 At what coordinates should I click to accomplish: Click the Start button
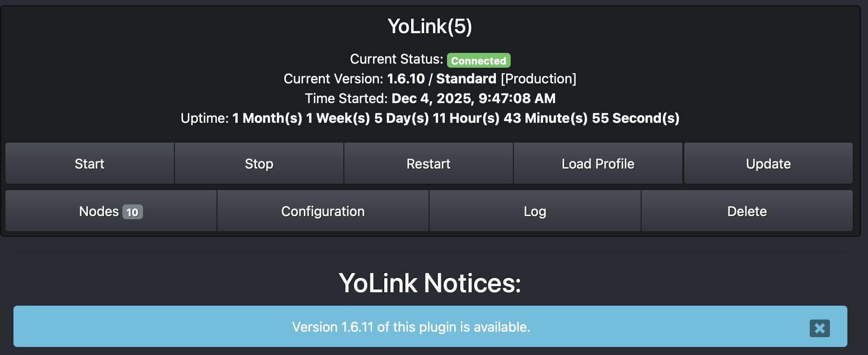[90, 164]
